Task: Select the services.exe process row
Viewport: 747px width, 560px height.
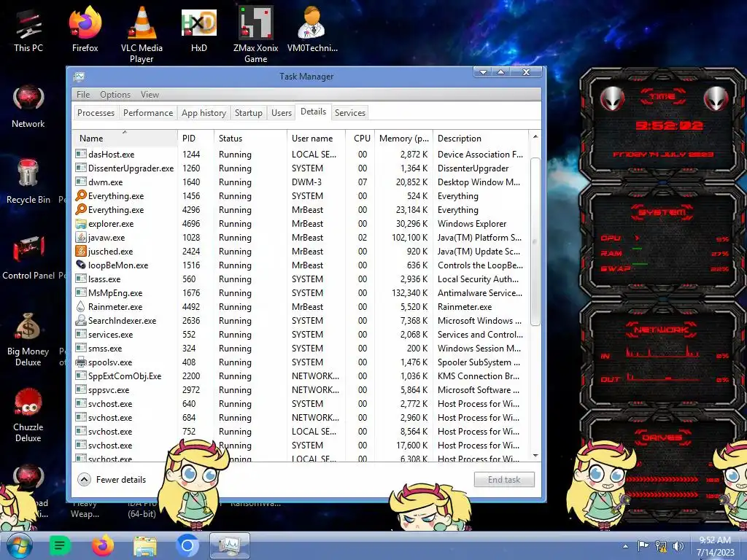Action: [300, 334]
